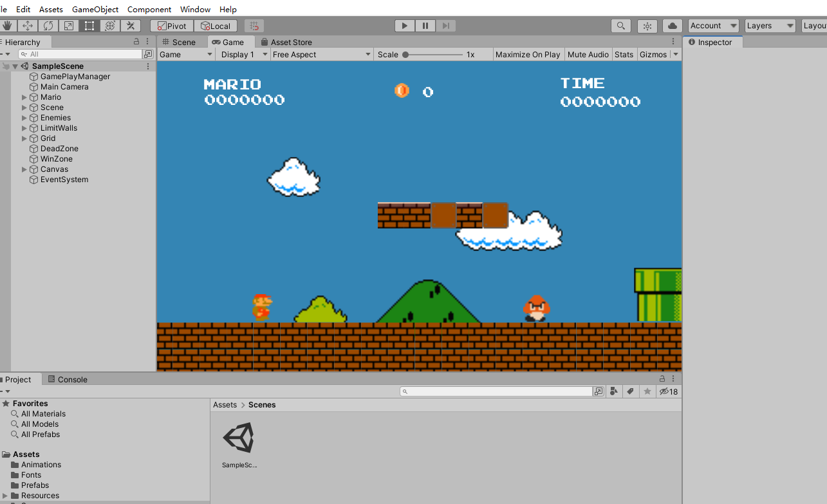Toggle Mute Audio in Game view

point(588,55)
